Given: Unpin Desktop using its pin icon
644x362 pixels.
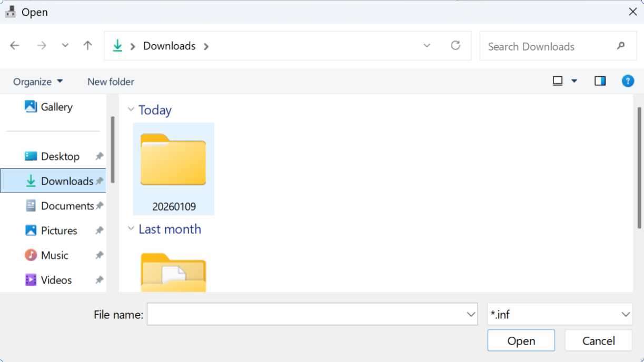Looking at the screenshot, I should coord(99,156).
